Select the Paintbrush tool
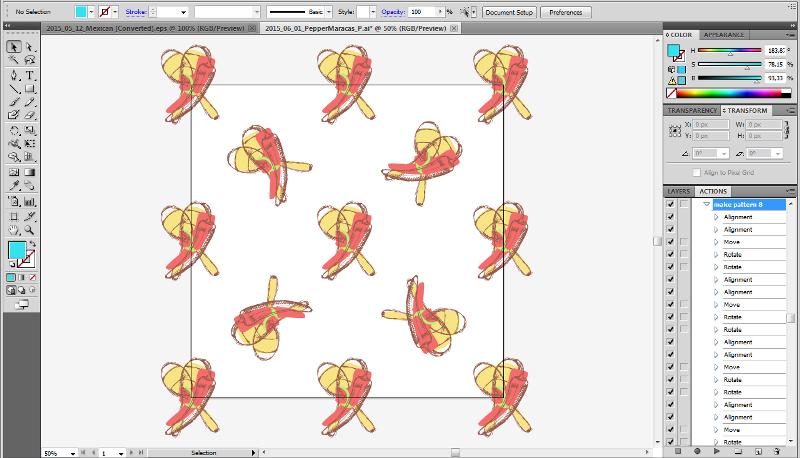The image size is (800, 458). 14,103
